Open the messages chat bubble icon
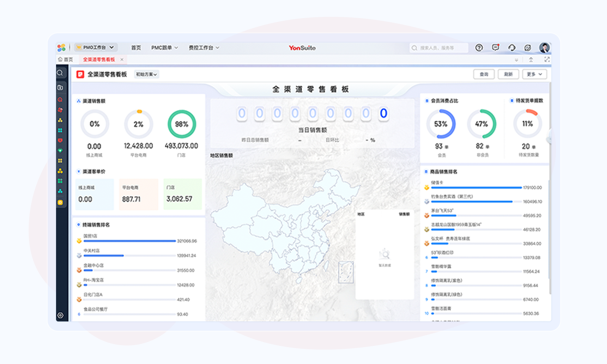Image resolution: width=607 pixels, height=364 pixels. [x=495, y=48]
